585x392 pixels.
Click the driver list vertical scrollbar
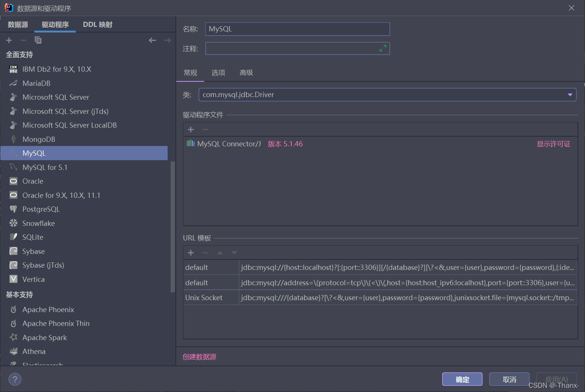[x=172, y=226]
